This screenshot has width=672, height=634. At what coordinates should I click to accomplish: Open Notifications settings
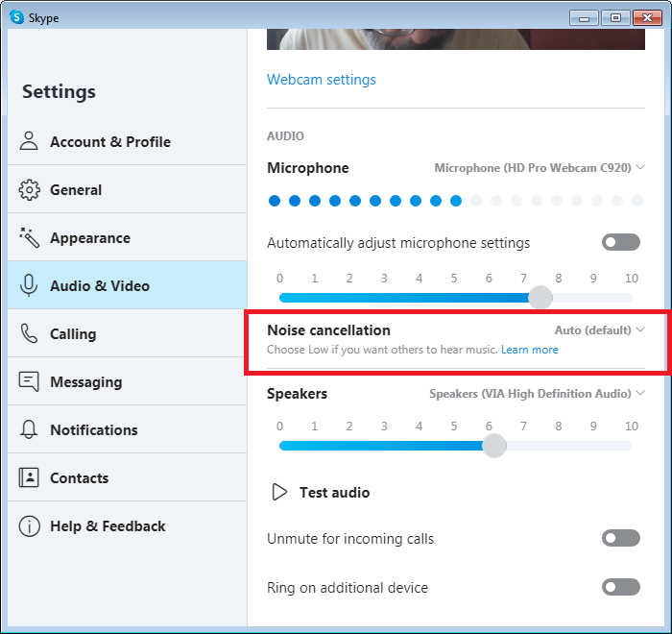[x=128, y=429]
